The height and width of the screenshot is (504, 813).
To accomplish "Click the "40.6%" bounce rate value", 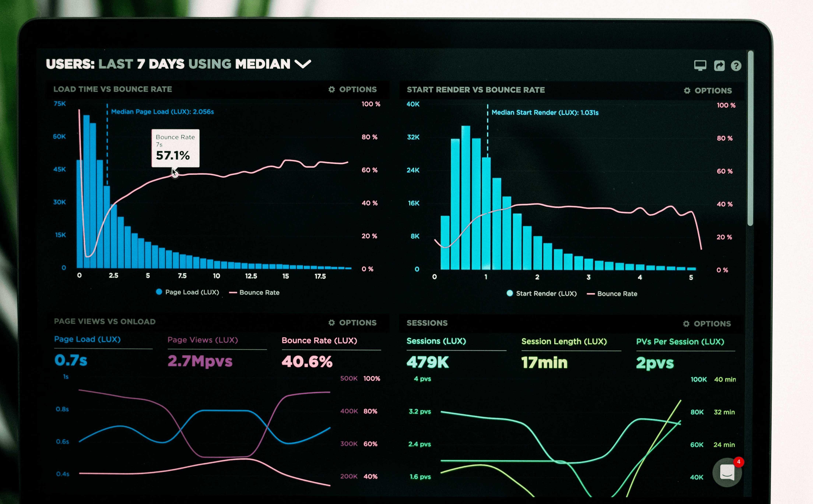I will (x=307, y=362).
